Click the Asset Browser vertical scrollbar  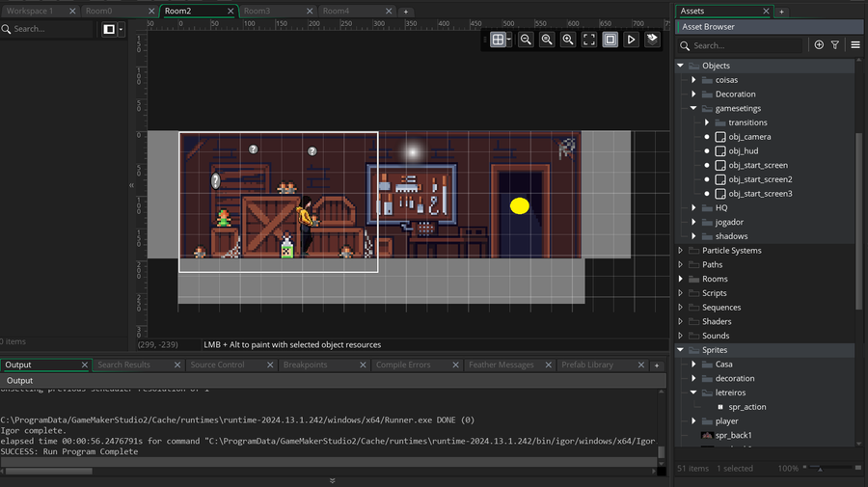pyautogui.click(x=858, y=222)
